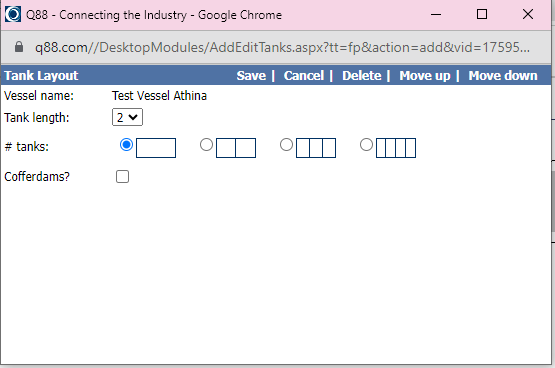Click the single-tank layout diagram
Viewport: 555px width, 368px height.
pos(156,148)
